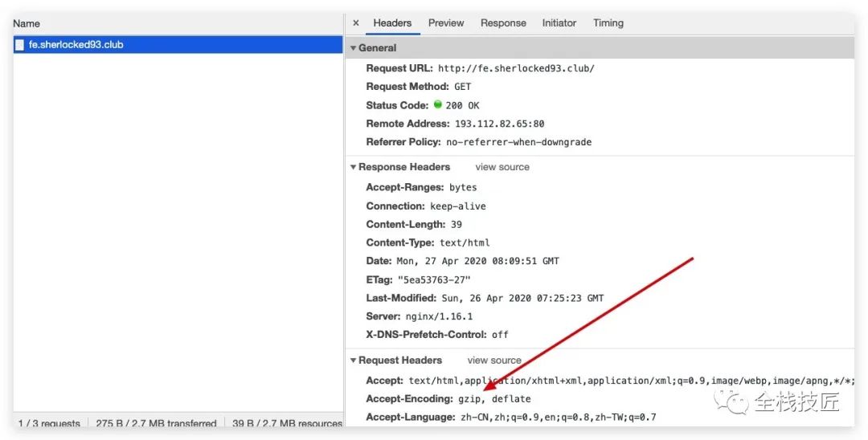Select the fe.sherlocked93.club request row
868x440 pixels.
point(178,45)
